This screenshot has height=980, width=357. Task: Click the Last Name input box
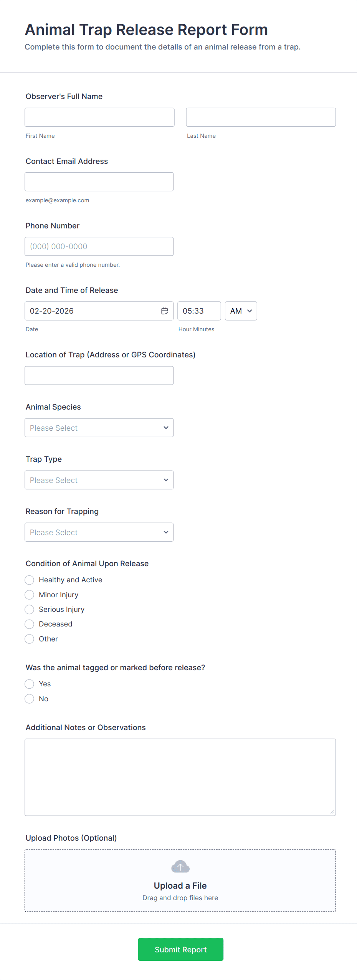tap(261, 117)
